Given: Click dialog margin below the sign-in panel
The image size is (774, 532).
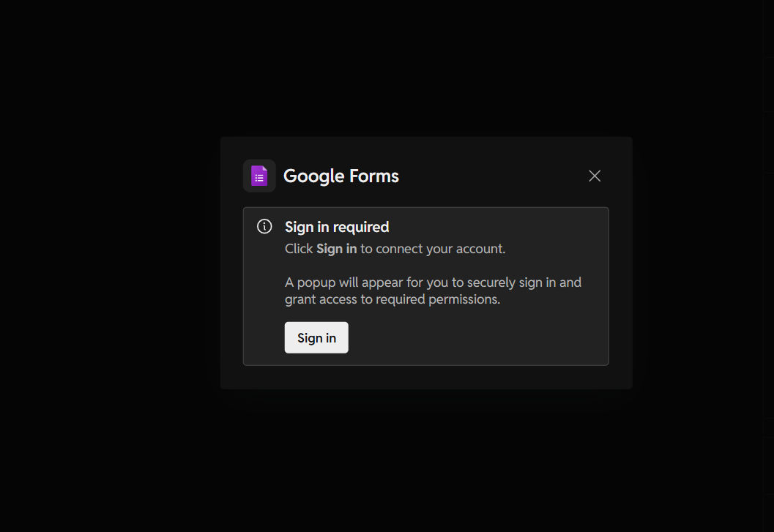Looking at the screenshot, I should coord(425,377).
